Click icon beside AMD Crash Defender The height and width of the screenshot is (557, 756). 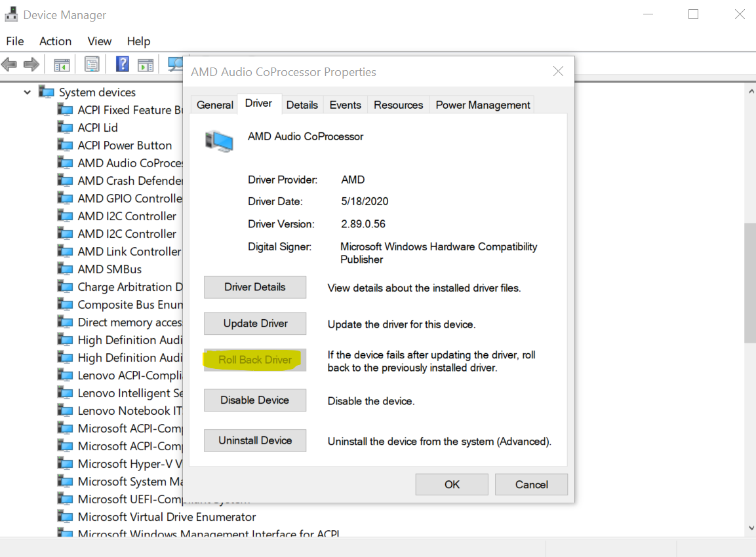tap(66, 180)
